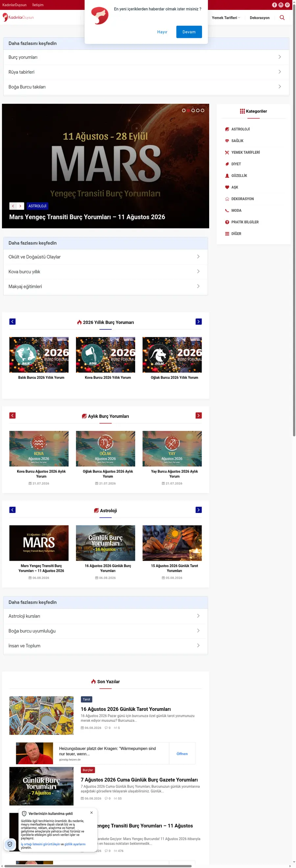Open the Sağlık category in sidebar

pos(237,141)
